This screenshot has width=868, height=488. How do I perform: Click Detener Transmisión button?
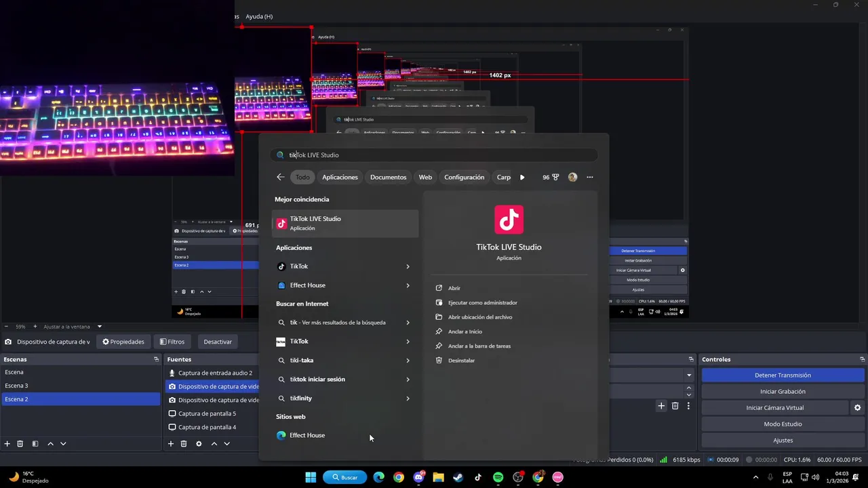pos(783,375)
